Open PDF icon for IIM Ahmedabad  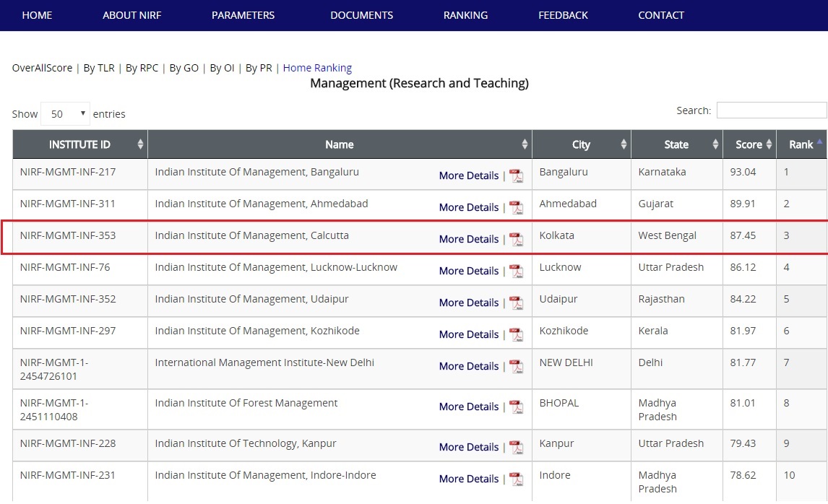click(x=517, y=207)
